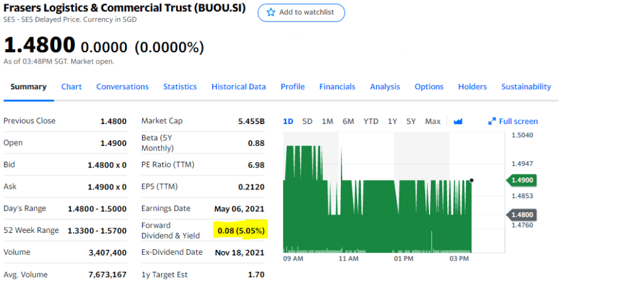Click the PE Ratio value 6.98
This screenshot has height=287, width=644.
tap(257, 165)
